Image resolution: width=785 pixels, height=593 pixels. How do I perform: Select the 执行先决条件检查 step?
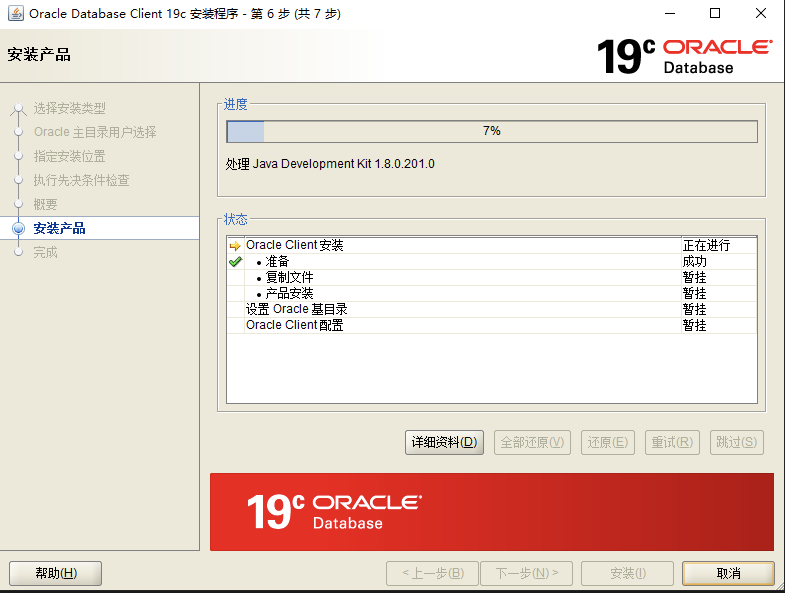pyautogui.click(x=82, y=180)
